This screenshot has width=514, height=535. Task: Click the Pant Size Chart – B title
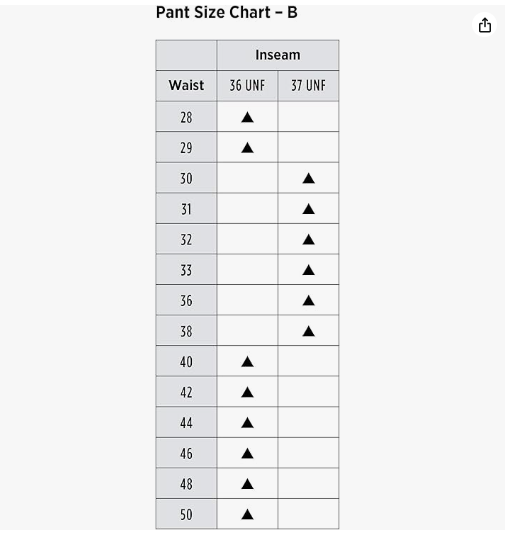click(x=227, y=13)
